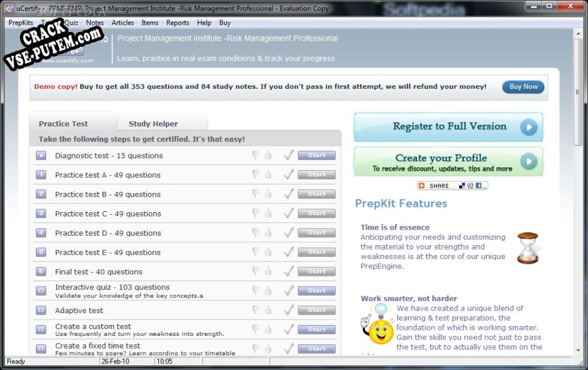Click the checkmark on the Final test row
Image resolution: width=588 pixels, height=370 pixels.
[289, 271]
